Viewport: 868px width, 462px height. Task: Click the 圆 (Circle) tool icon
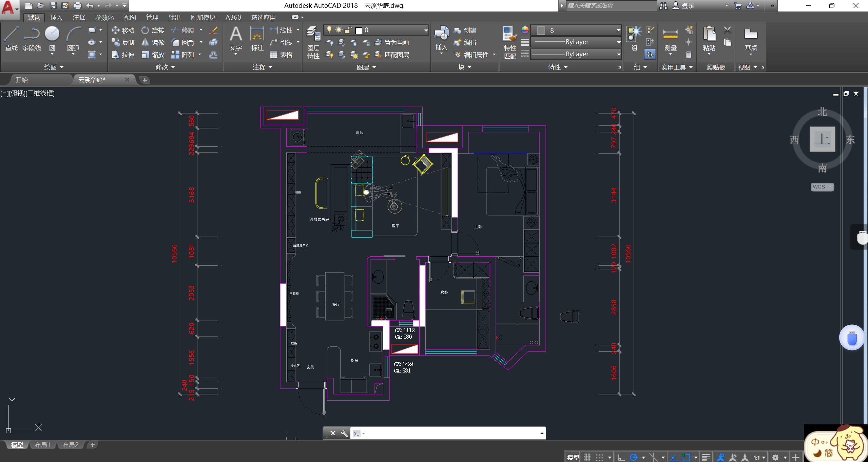click(52, 34)
